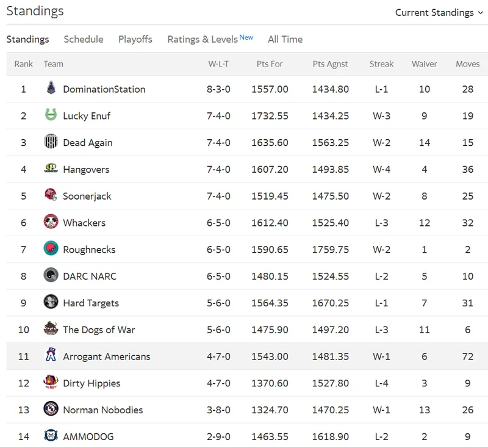Switch to the All Time tab
This screenshot has height=448, width=488.
285,39
